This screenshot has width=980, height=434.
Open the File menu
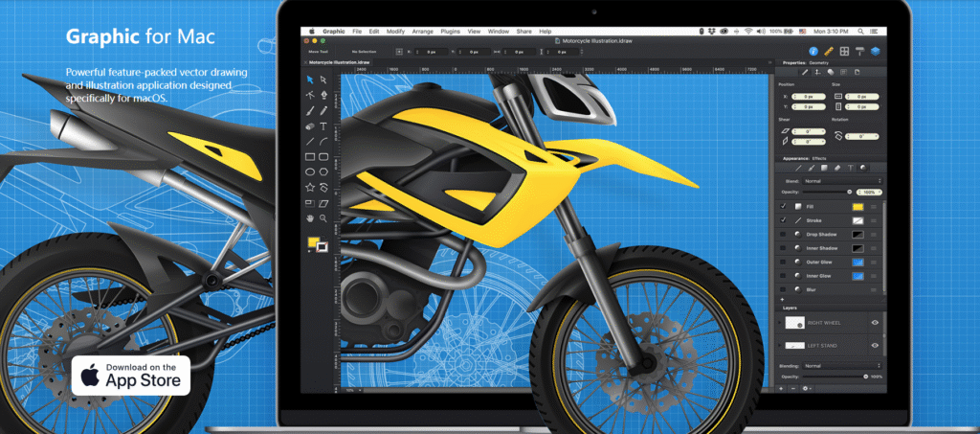coord(357,31)
